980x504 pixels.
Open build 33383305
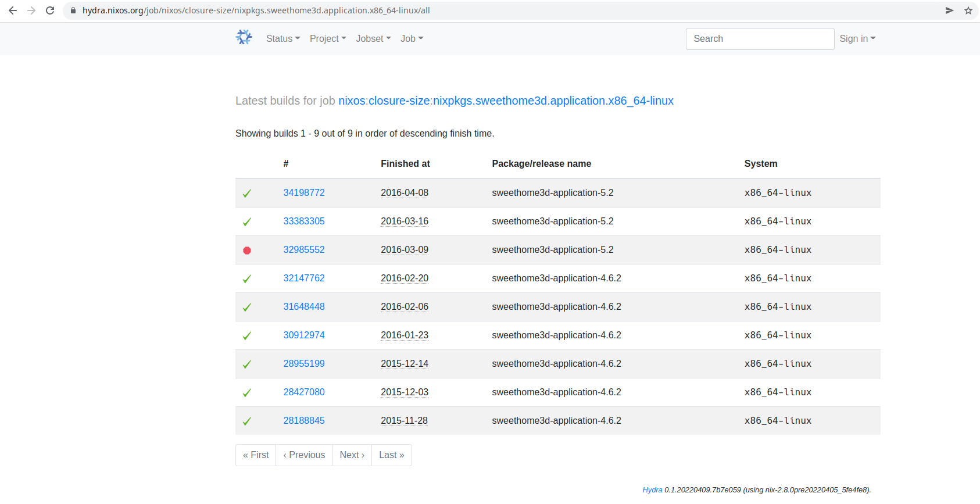[x=304, y=221]
